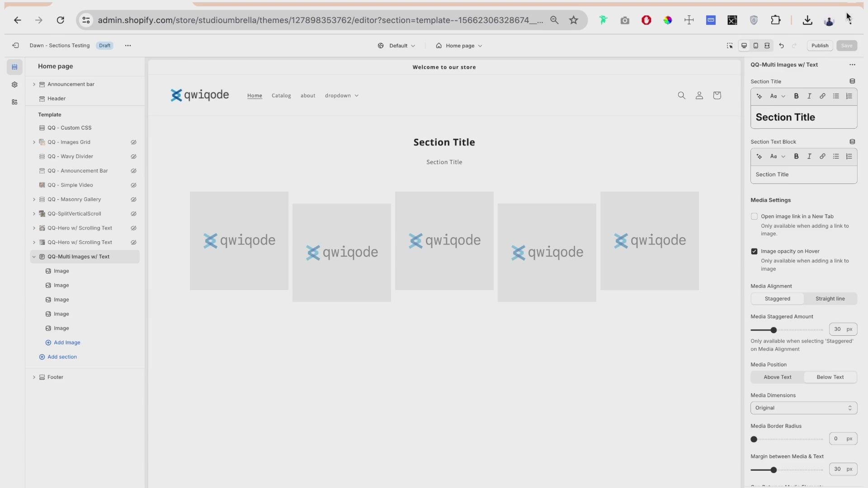Click the Publish button
The height and width of the screenshot is (488, 868).
point(819,46)
